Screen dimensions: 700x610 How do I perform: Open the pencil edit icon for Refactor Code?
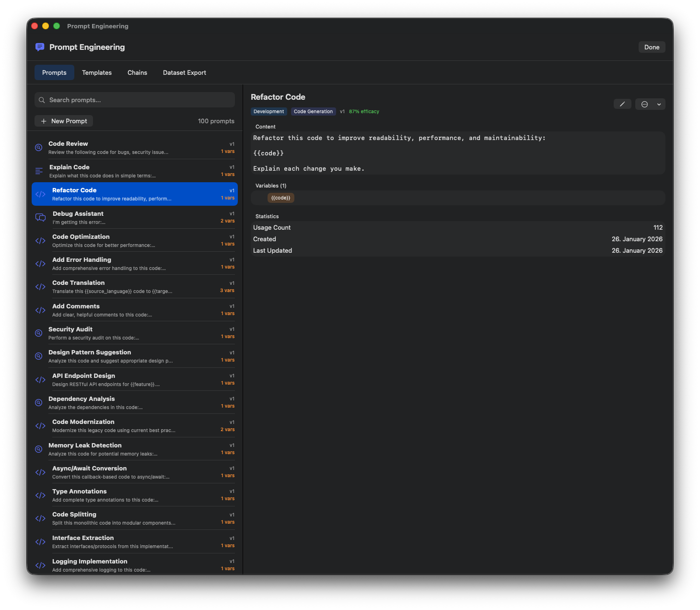coord(622,104)
